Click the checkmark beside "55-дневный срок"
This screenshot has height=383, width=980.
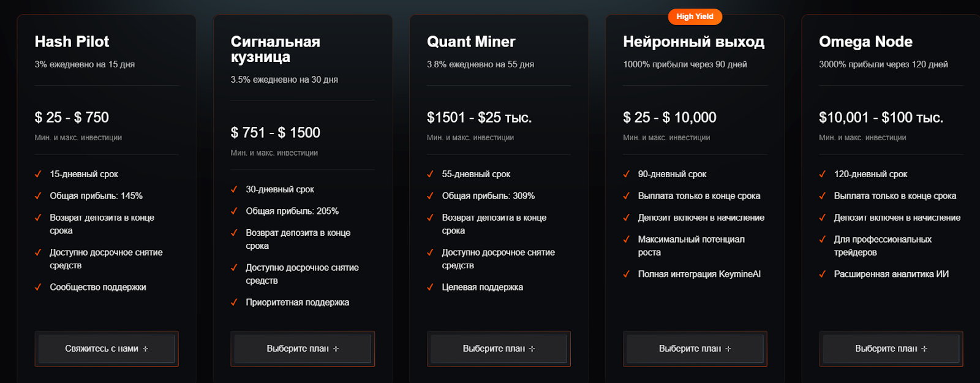(430, 174)
